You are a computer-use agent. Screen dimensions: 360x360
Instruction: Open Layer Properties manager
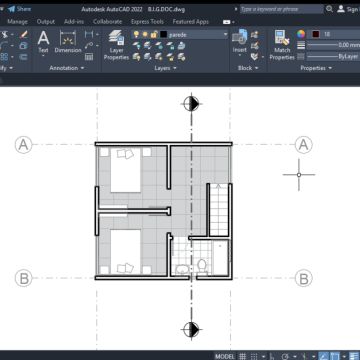[116, 45]
